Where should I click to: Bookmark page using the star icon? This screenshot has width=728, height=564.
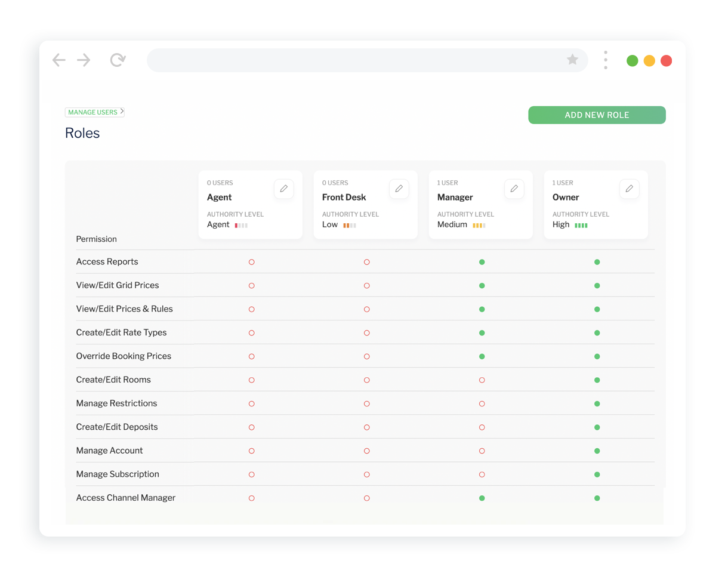coord(572,60)
